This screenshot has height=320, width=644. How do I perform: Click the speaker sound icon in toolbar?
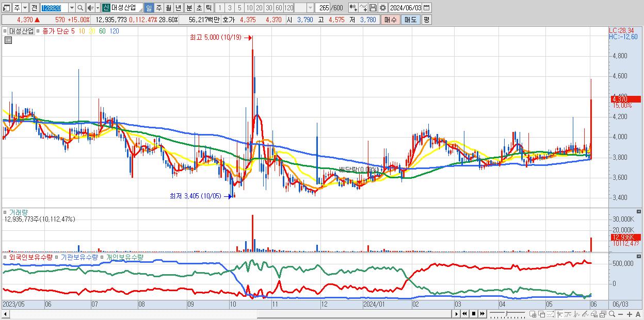[90, 8]
